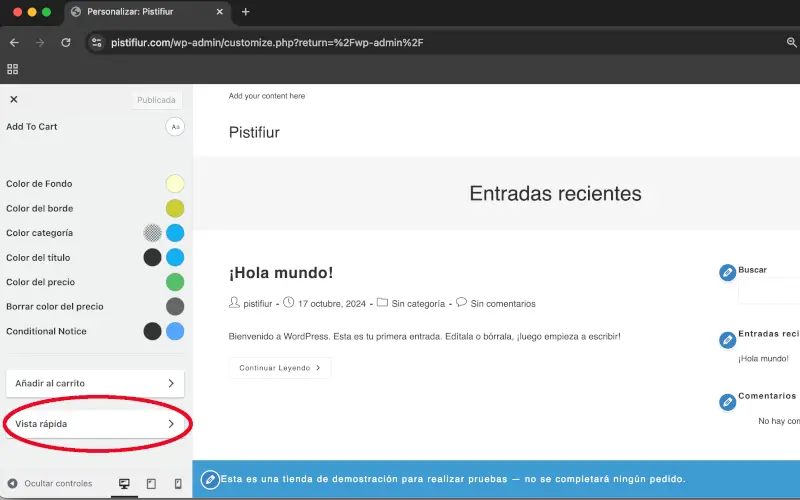Screen dimensions: 800x500
Task: Click the Publicada button
Action: pyautogui.click(x=156, y=100)
